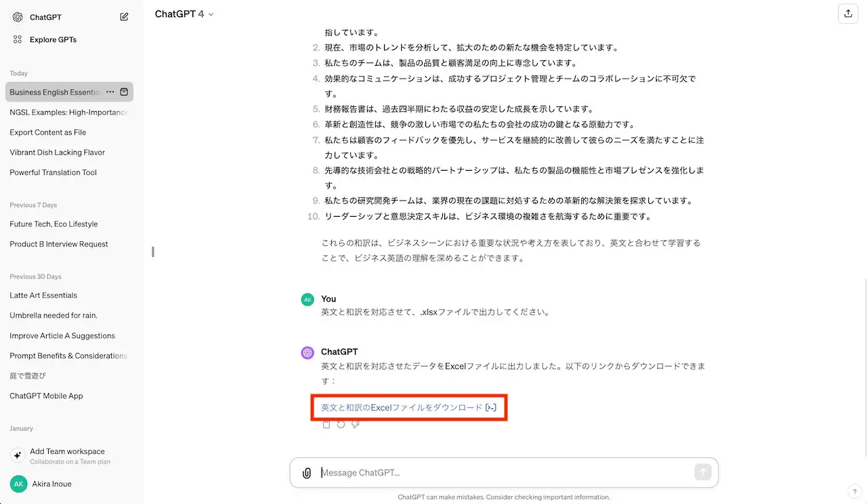
Task: Click ChatGPT new chat label in sidebar
Action: [45, 17]
